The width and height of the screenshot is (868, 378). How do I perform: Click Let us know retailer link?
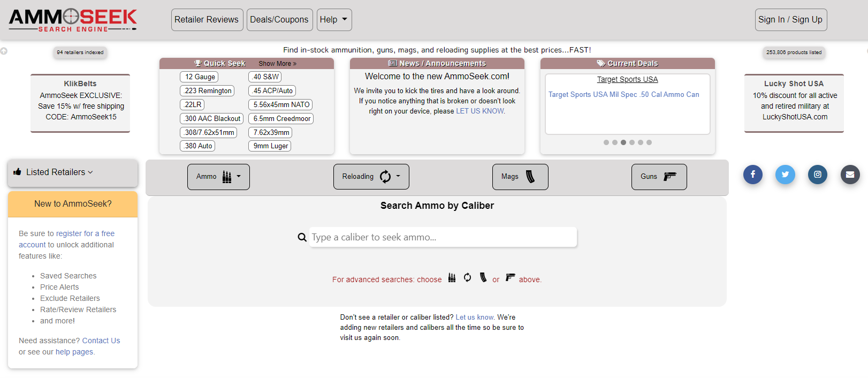coord(474,317)
